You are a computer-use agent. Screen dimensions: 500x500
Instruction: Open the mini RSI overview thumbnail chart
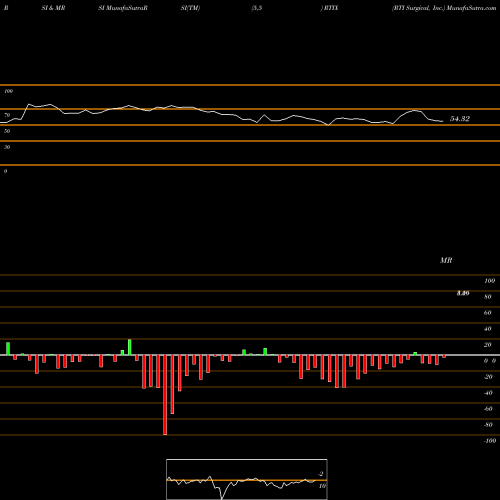[x=247, y=479]
